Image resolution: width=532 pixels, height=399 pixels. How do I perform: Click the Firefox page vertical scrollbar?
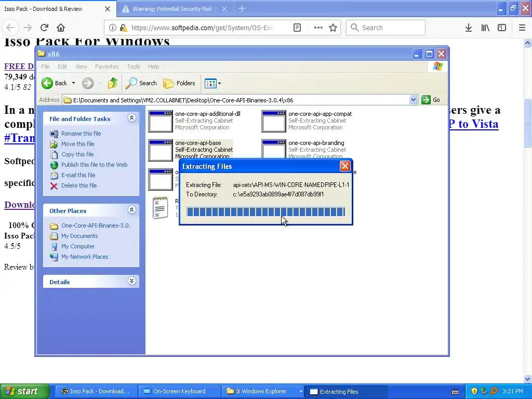click(527, 210)
